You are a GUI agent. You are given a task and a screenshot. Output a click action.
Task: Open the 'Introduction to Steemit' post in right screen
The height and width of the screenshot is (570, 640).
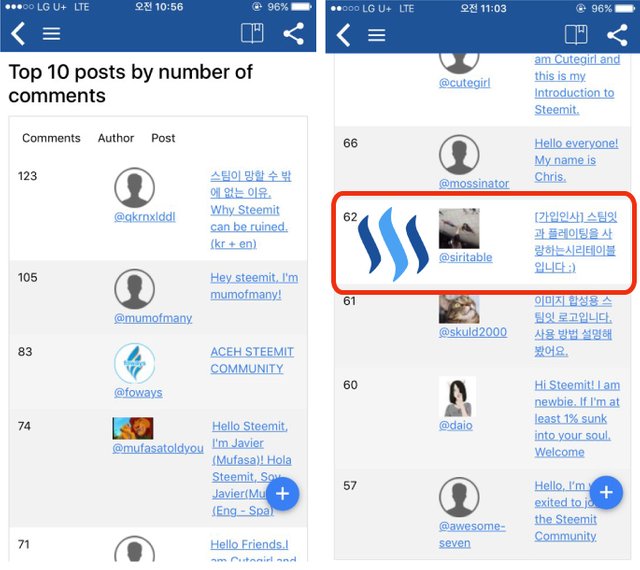pyautogui.click(x=577, y=85)
